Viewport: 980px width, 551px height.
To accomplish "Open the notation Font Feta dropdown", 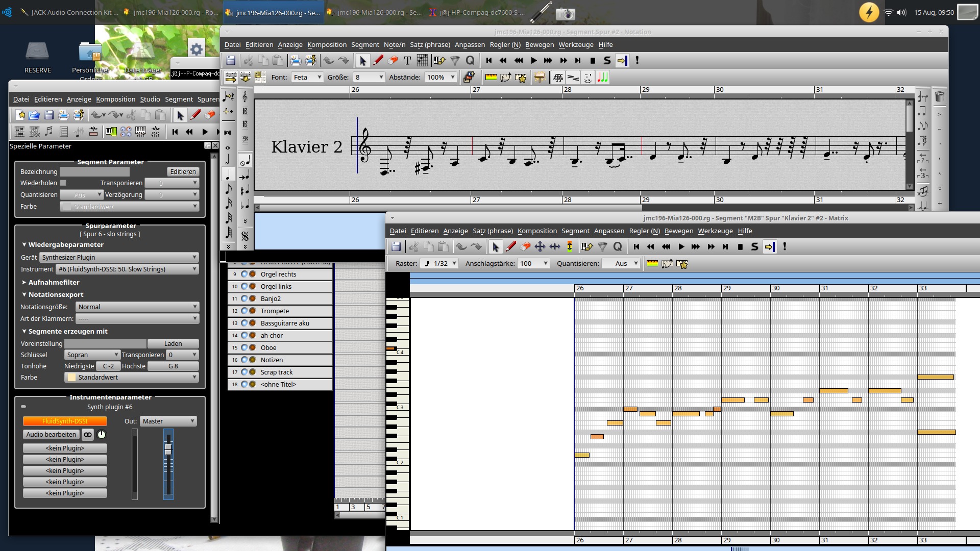I will point(308,77).
